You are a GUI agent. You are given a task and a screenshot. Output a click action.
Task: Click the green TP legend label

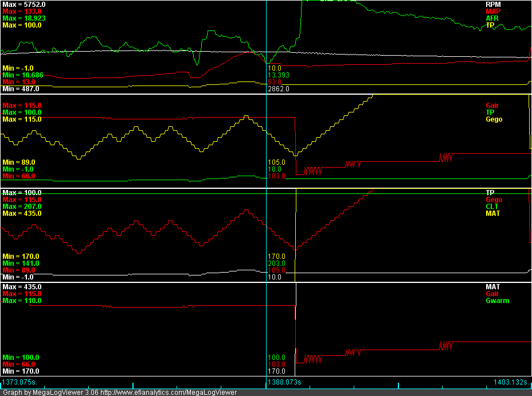pyautogui.click(x=490, y=112)
